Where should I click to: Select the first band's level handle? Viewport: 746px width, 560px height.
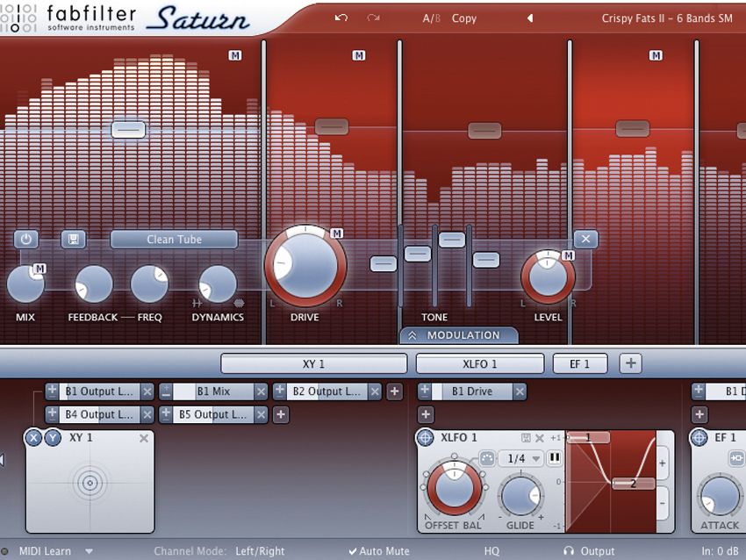pos(128,129)
